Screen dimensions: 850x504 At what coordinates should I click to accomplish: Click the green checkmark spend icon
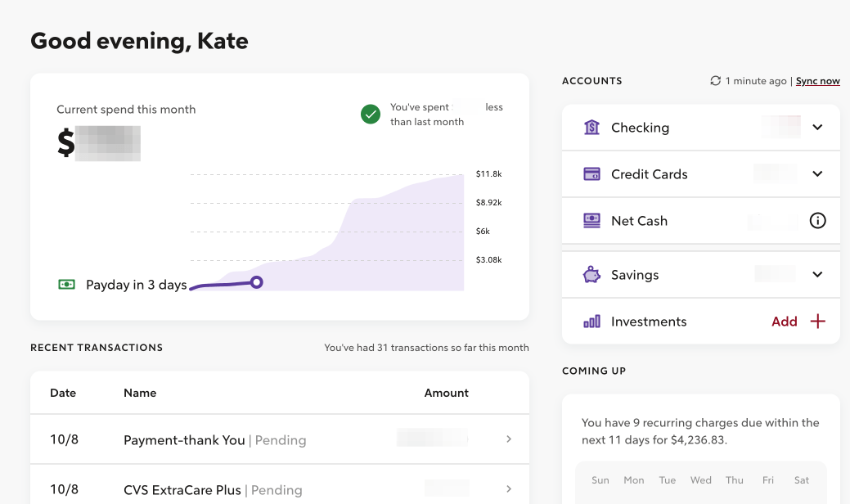click(x=371, y=115)
